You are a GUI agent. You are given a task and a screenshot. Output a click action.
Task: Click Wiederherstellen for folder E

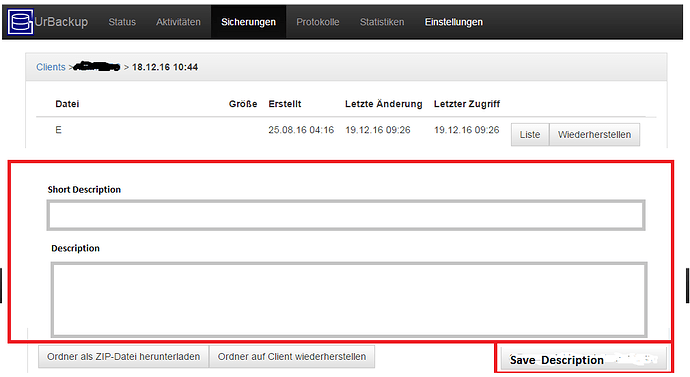[595, 135]
